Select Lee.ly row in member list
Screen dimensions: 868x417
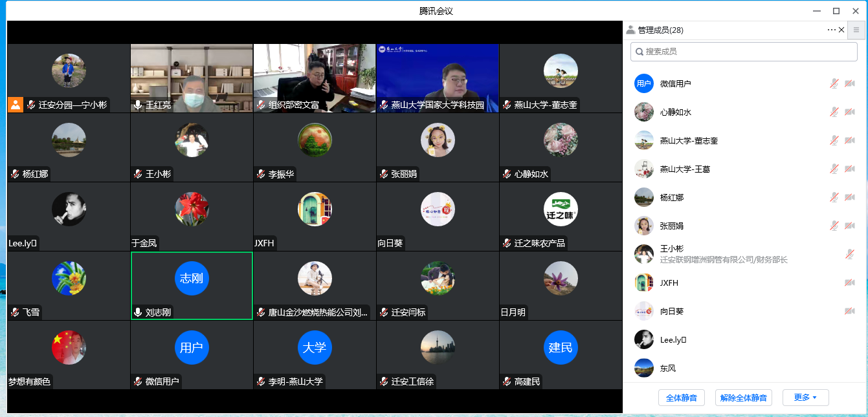744,339
